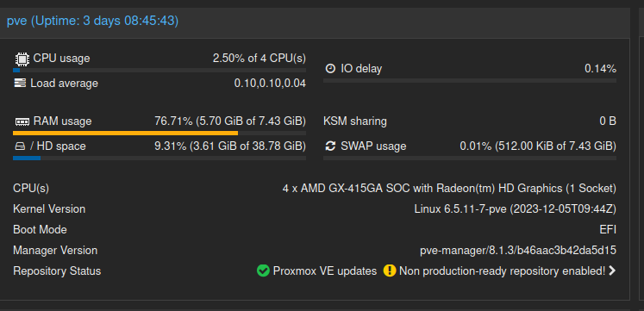Select the pve-manager version text
This screenshot has width=644, height=311.
(518, 251)
